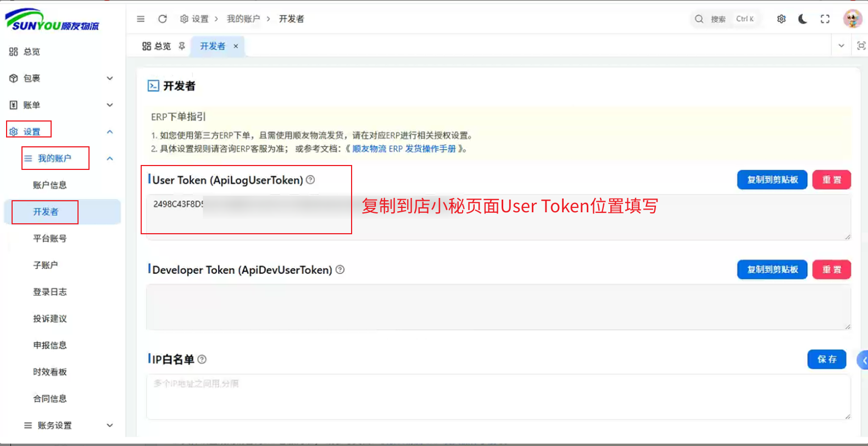Click the terminal icon beside the 开发者 heading
Image resolution: width=868 pixels, height=446 pixels.
coord(153,86)
